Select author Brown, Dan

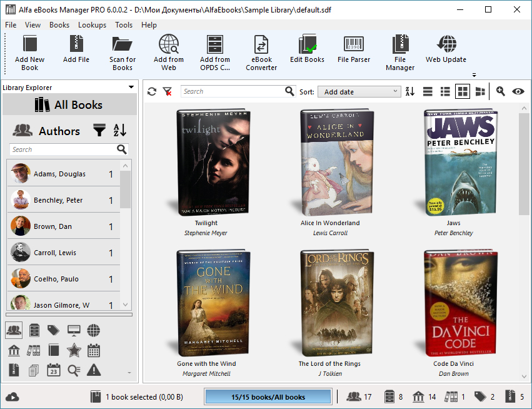[64, 226]
